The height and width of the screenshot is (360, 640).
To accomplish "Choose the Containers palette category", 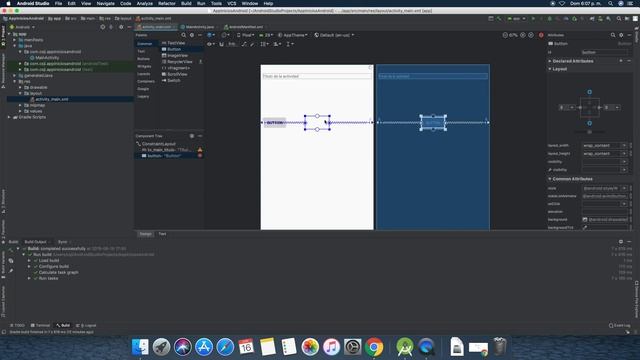I will point(146,82).
